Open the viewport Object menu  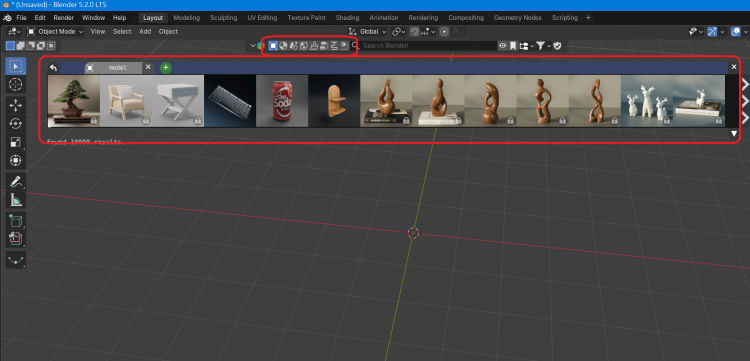pos(168,32)
